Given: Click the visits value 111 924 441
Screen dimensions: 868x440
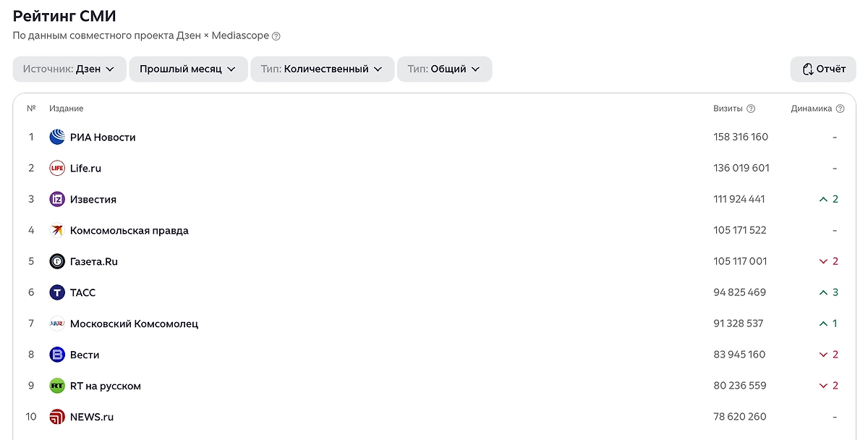Looking at the screenshot, I should point(739,199).
